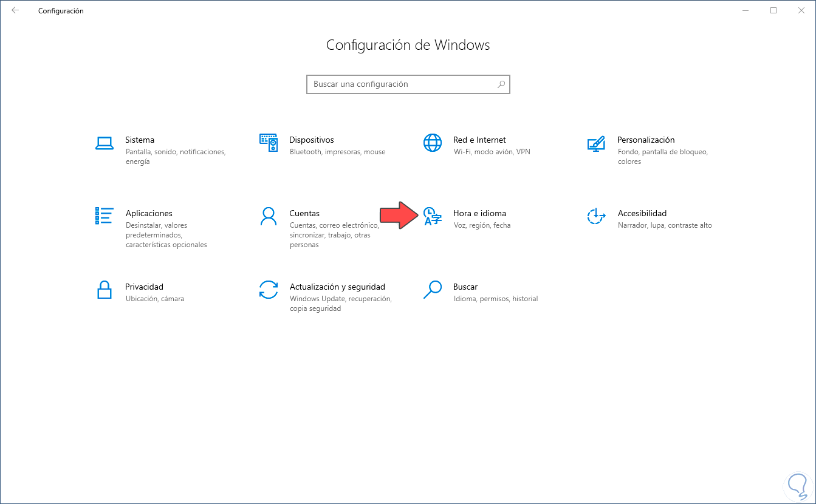Viewport: 816px width, 504px height.
Task: Open the Sistema settings title
Action: (140, 140)
